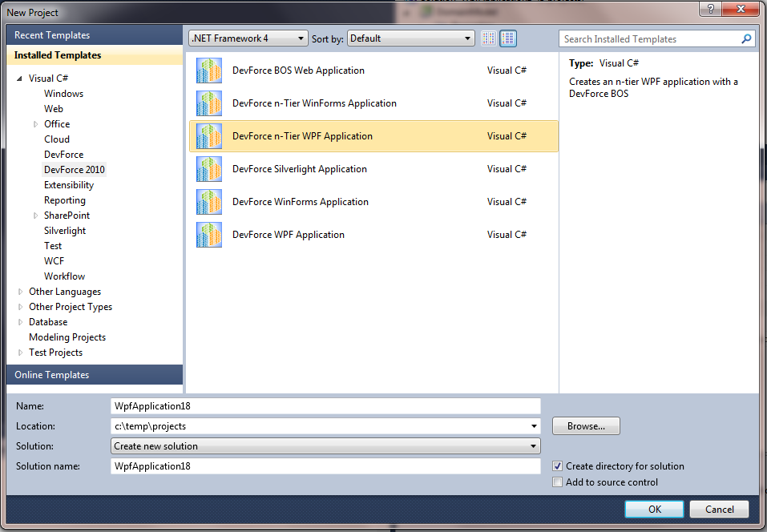767x532 pixels.
Task: Expand the Office node arrow
Action: point(35,124)
